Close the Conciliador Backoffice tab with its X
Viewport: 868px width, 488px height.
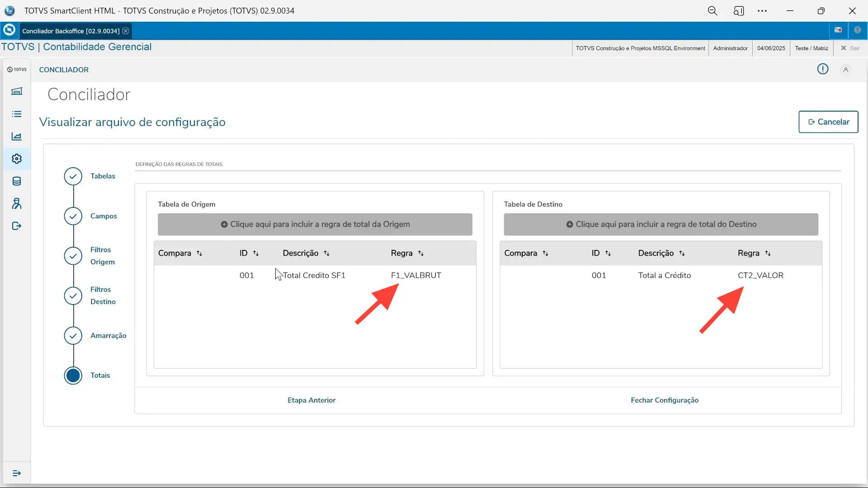point(126,31)
